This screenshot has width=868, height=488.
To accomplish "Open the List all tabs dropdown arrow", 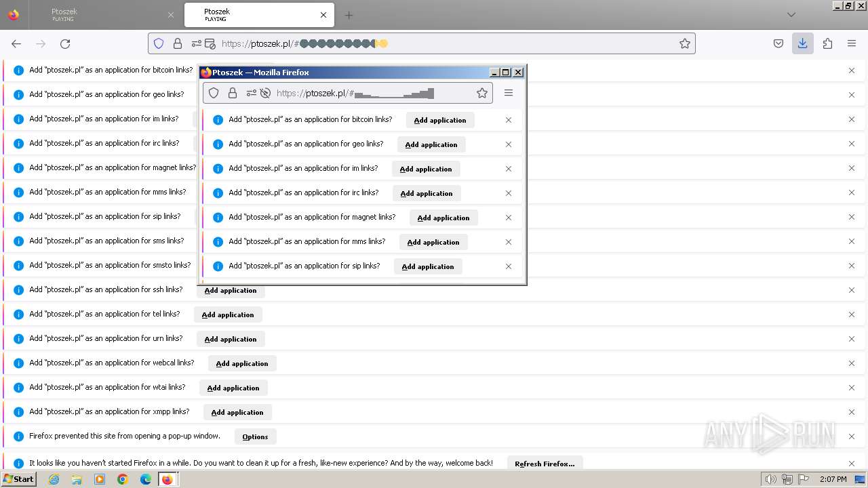I will [x=791, y=15].
